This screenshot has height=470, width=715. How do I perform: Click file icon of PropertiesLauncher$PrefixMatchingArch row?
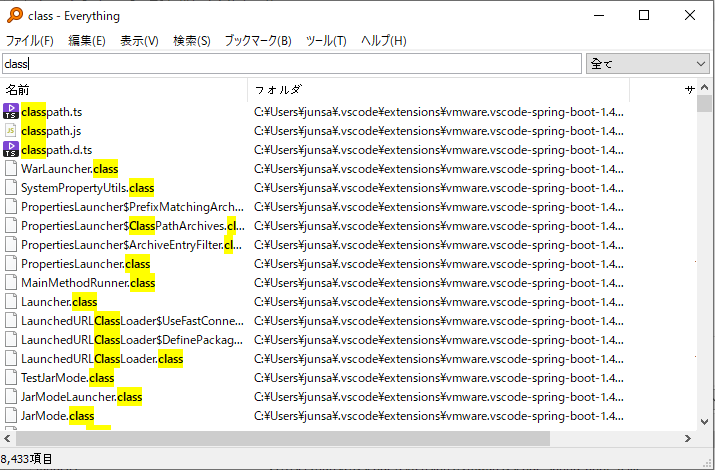(x=11, y=207)
